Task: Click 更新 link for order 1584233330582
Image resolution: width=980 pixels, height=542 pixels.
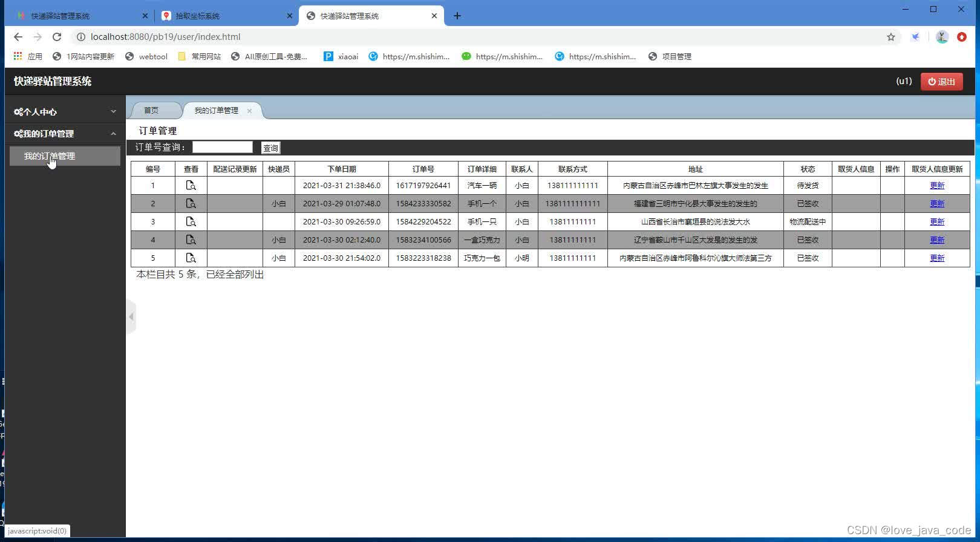Action: tap(937, 204)
